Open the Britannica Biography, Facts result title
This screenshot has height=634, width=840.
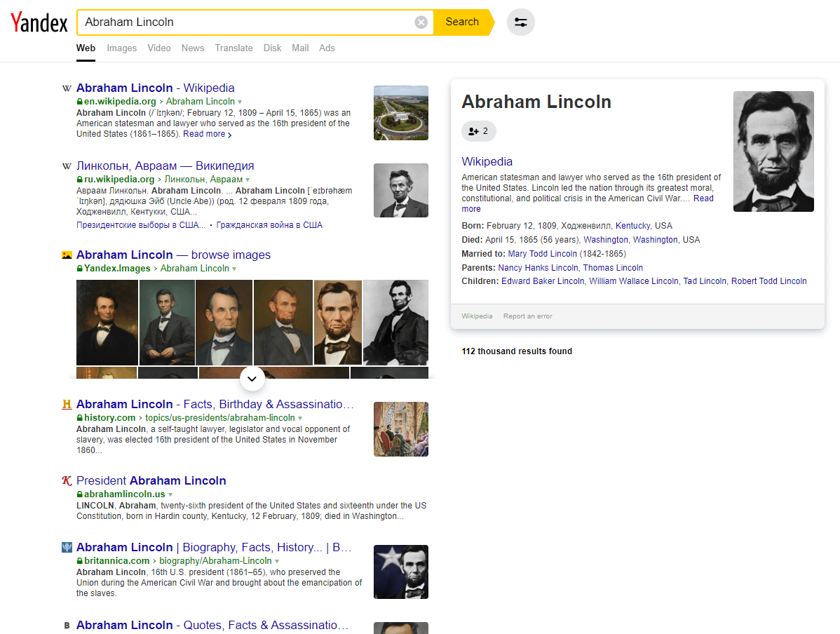point(214,547)
